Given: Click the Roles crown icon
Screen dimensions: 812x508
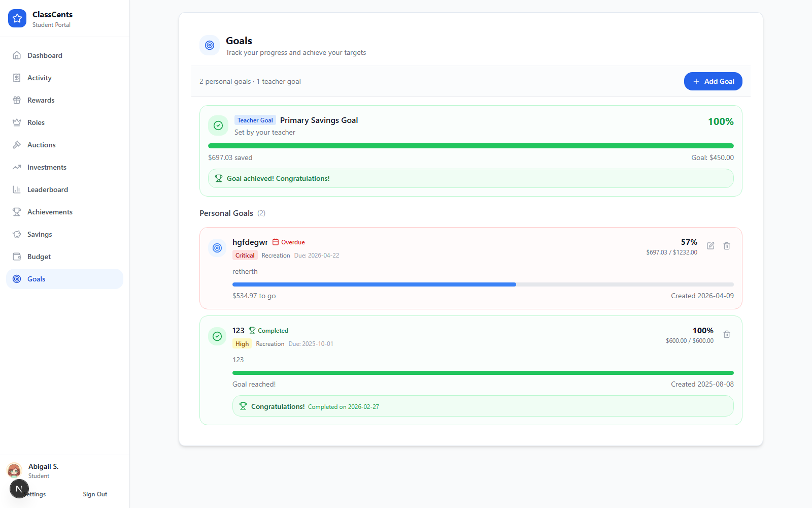Looking at the screenshot, I should [17, 122].
